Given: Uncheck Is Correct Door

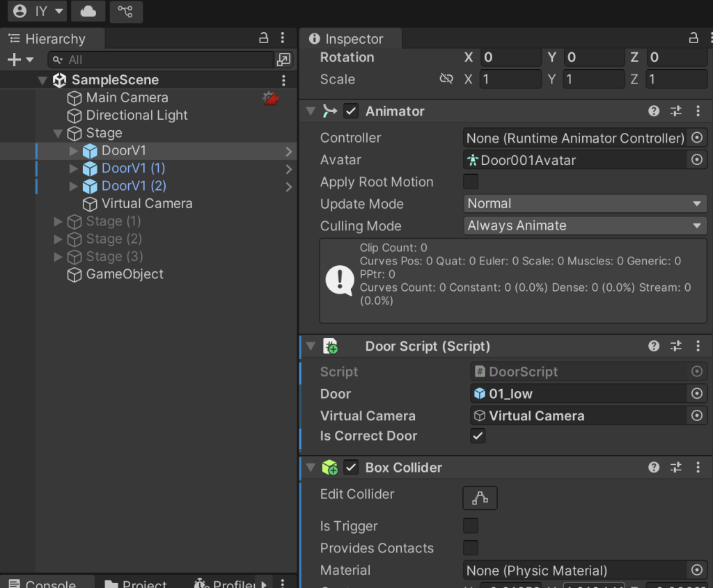Looking at the screenshot, I should pos(478,436).
